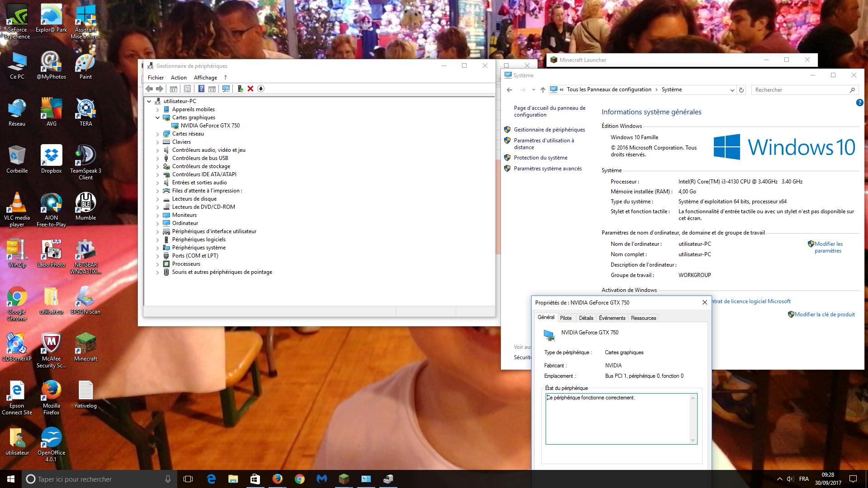Open Paramètres d'utilisation à distance link
The width and height of the screenshot is (868, 488).
pyautogui.click(x=544, y=144)
